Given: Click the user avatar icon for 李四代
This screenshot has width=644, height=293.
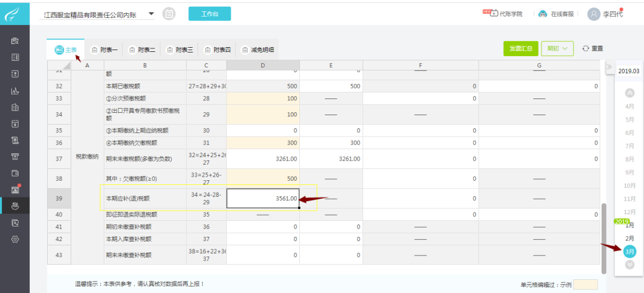Looking at the screenshot, I should point(593,14).
